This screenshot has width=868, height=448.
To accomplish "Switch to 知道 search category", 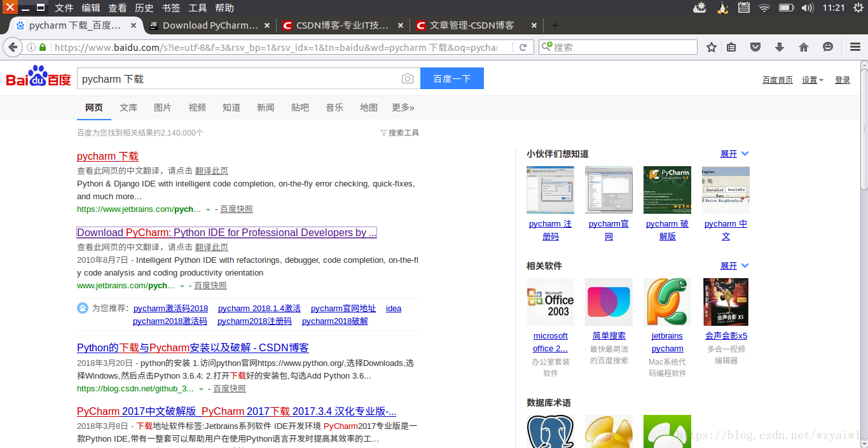I will point(231,108).
